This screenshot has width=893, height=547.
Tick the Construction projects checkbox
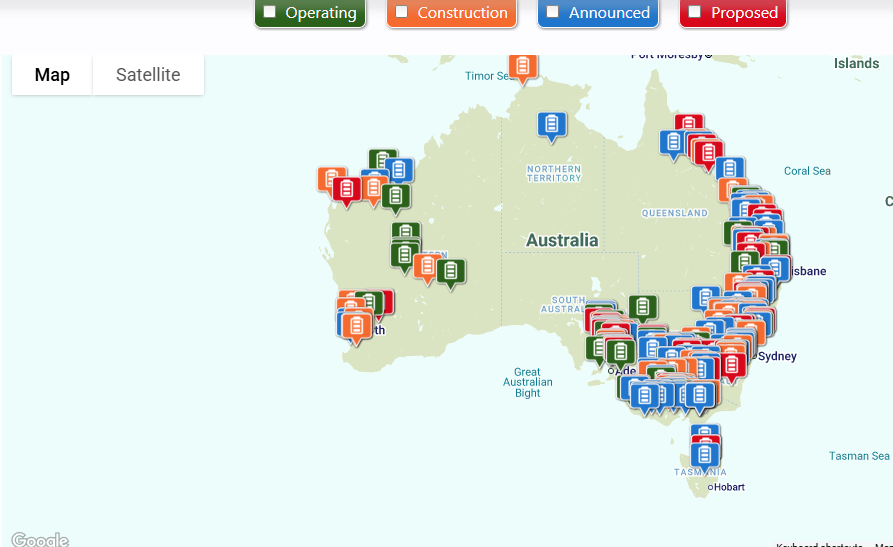pyautogui.click(x=402, y=12)
